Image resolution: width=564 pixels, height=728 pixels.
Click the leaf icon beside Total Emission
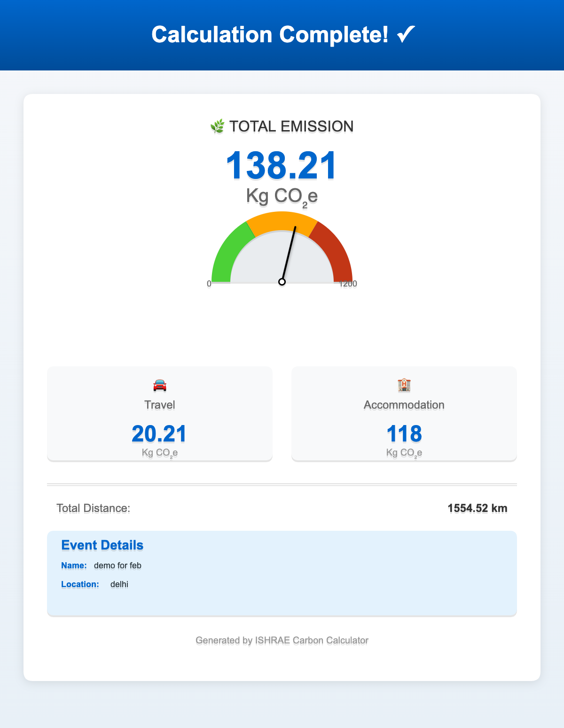217,126
